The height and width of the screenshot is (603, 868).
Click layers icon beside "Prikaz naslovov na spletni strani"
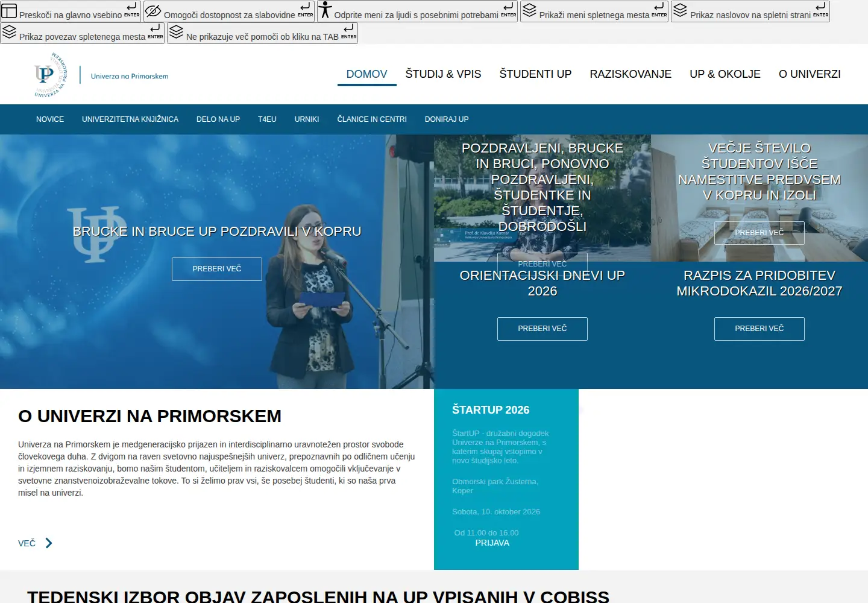[x=680, y=10]
